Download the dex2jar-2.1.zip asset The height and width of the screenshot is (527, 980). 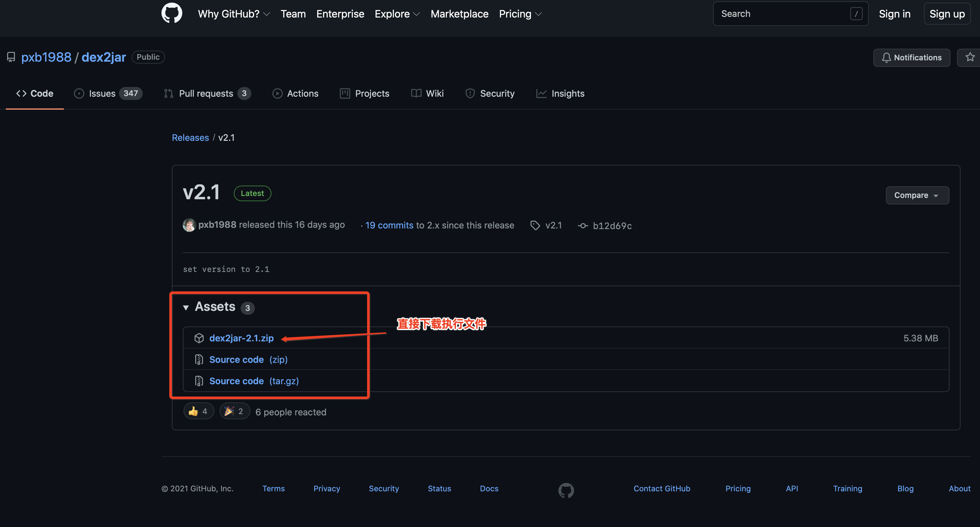pyautogui.click(x=241, y=338)
